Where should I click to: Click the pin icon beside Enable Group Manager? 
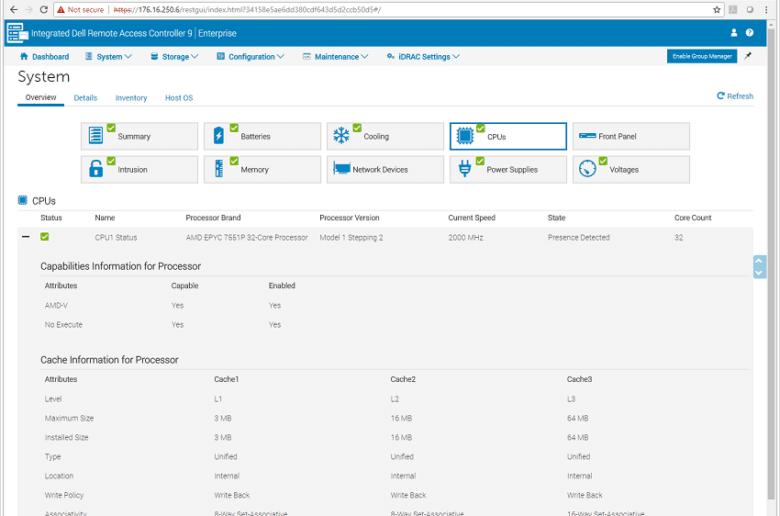click(748, 56)
